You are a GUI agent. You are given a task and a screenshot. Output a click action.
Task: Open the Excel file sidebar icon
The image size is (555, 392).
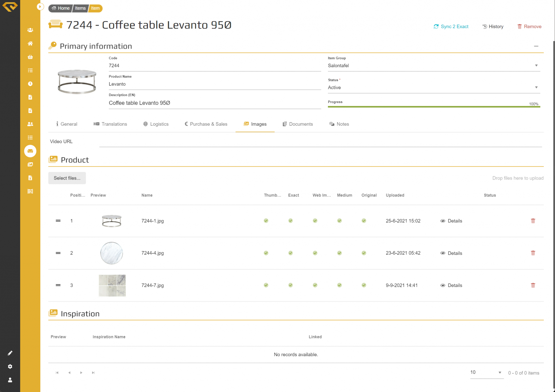(x=30, y=178)
